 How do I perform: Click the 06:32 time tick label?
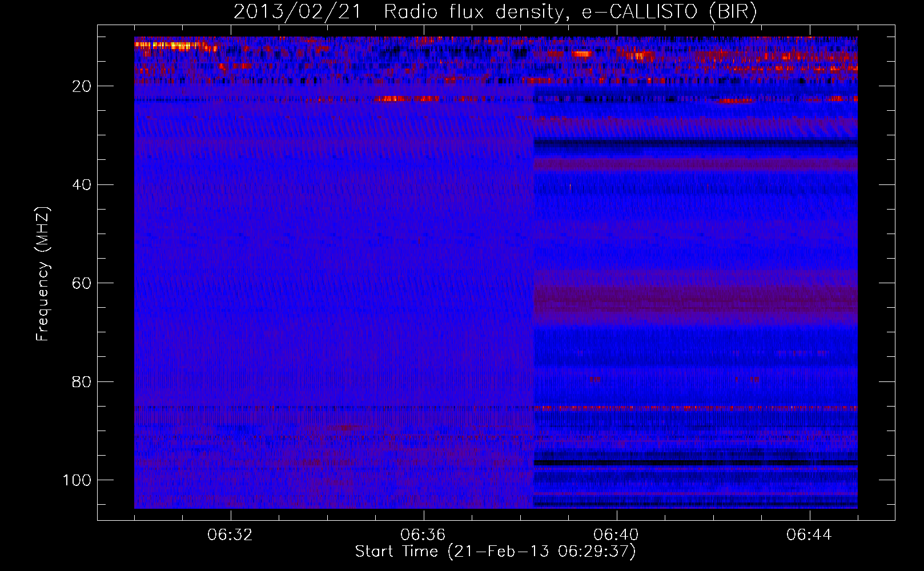tap(230, 535)
